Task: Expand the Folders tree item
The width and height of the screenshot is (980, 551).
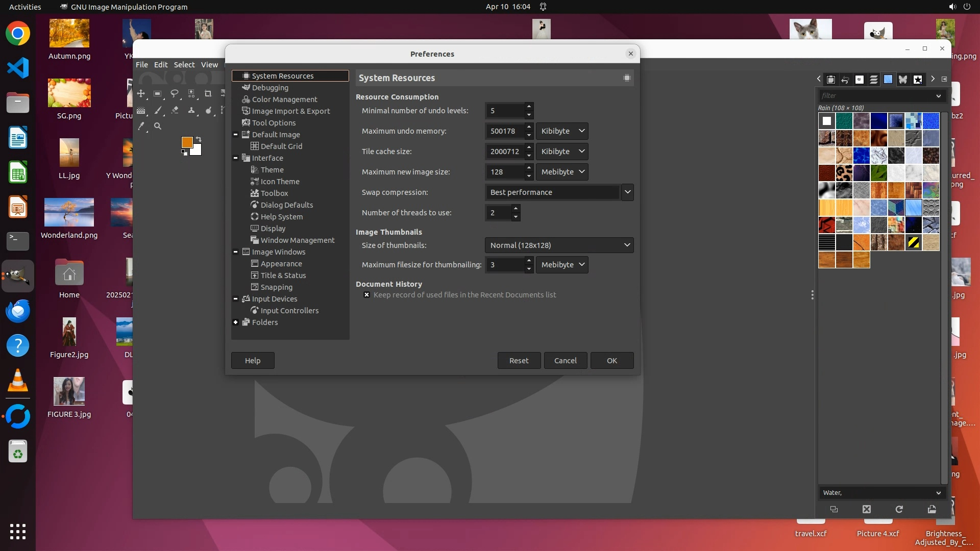Action: (235, 322)
